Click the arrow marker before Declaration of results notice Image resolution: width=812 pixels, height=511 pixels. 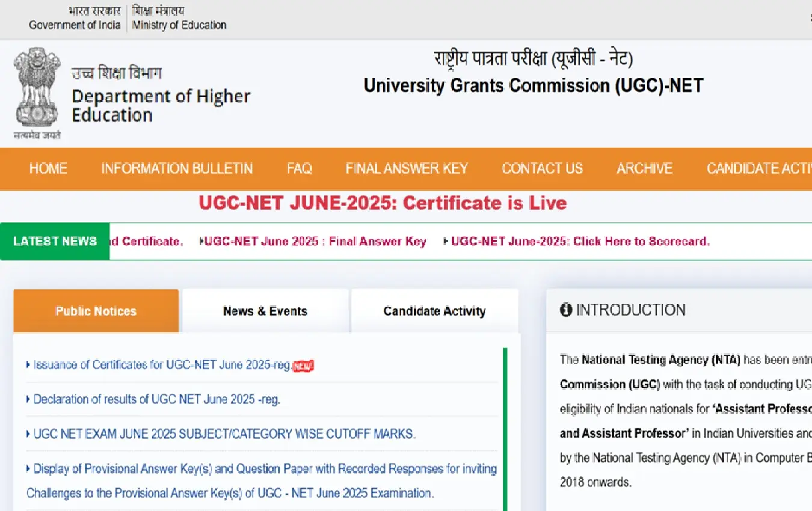point(28,399)
